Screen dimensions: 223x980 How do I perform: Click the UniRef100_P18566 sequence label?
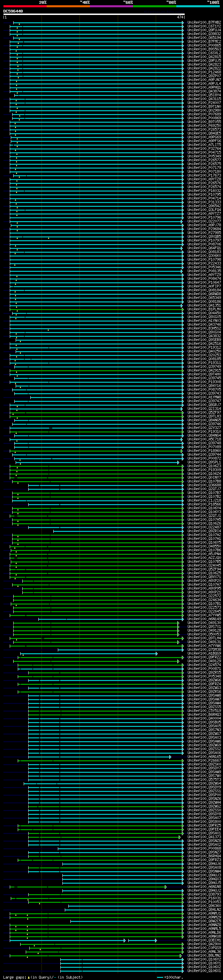click(204, 504)
